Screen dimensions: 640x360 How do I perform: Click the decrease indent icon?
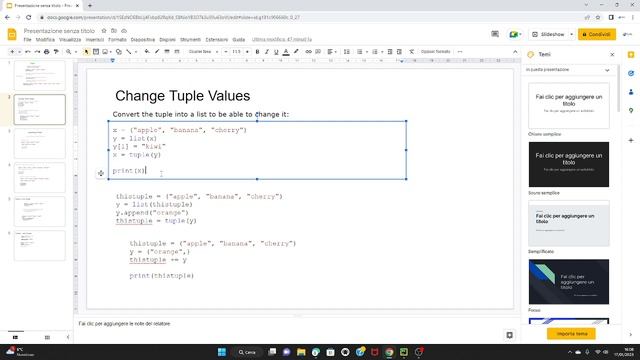pyautogui.click(x=390, y=52)
